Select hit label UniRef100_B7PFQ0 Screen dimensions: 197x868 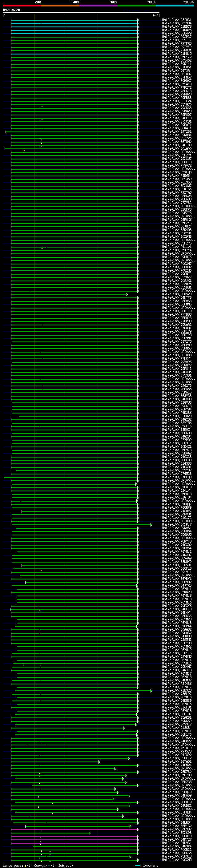177,477
